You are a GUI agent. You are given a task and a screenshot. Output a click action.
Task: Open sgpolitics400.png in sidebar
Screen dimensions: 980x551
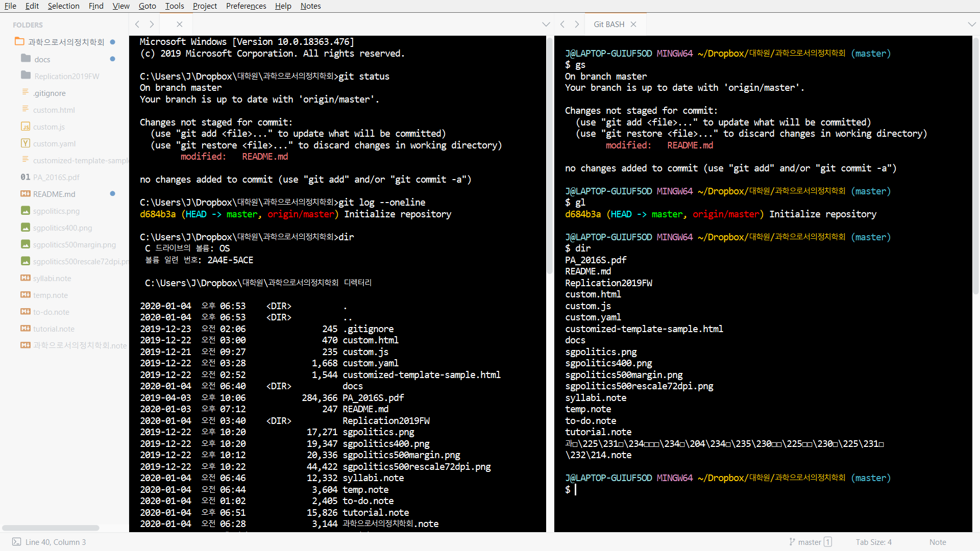[63, 228]
